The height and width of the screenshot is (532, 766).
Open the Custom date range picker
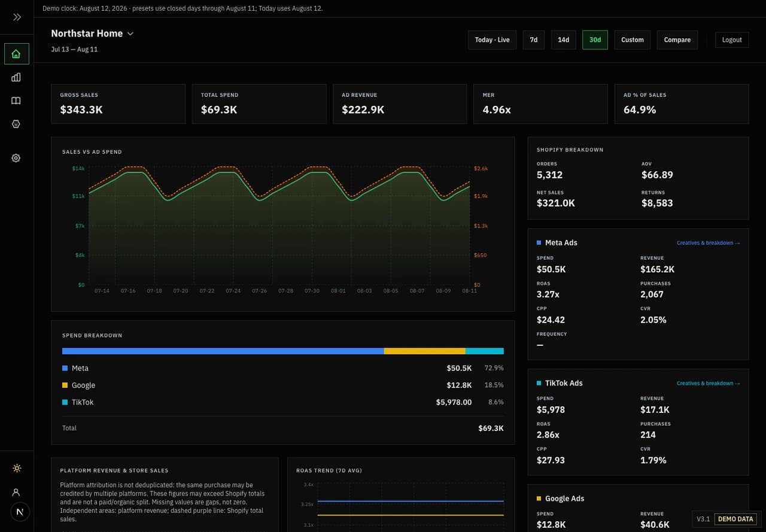[632, 40]
